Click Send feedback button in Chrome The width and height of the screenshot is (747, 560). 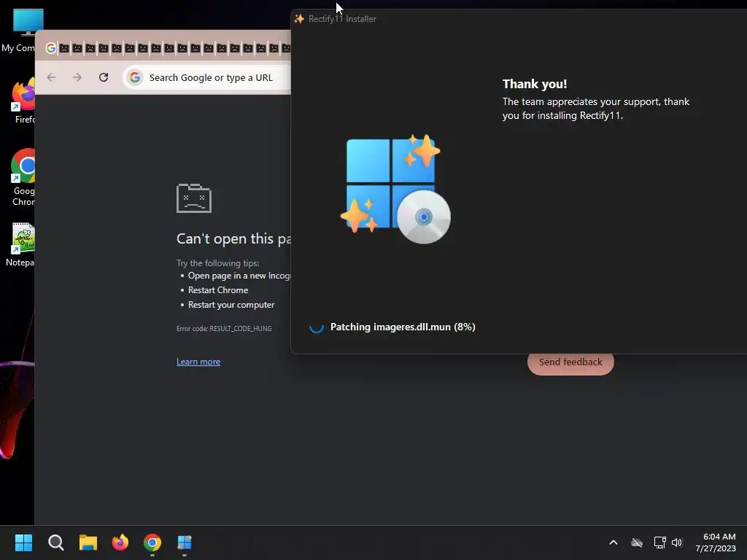tap(570, 363)
